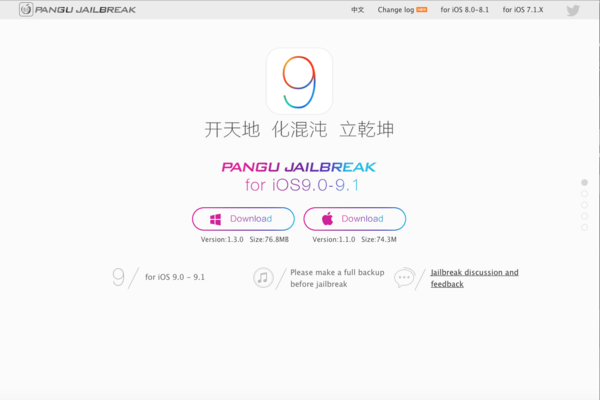The image size is (600, 400).
Task: Click the Pangu Jailbreak logo icon
Action: [x=26, y=10]
